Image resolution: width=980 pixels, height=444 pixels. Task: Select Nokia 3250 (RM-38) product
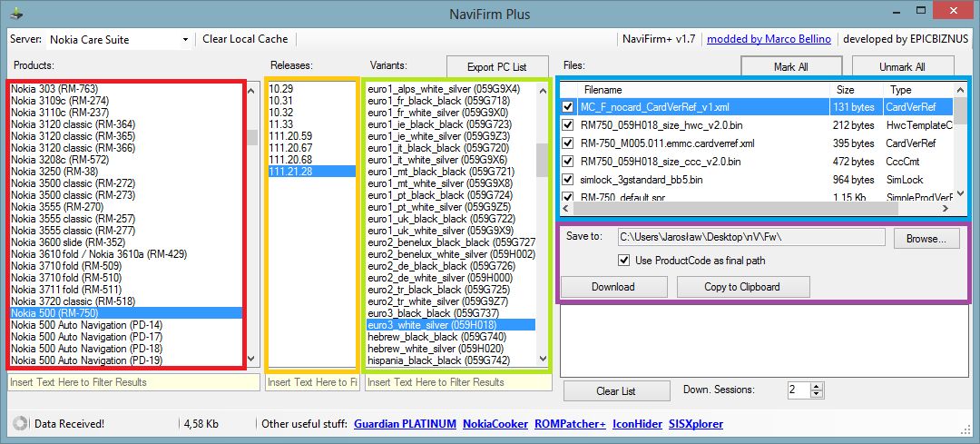tap(126, 172)
